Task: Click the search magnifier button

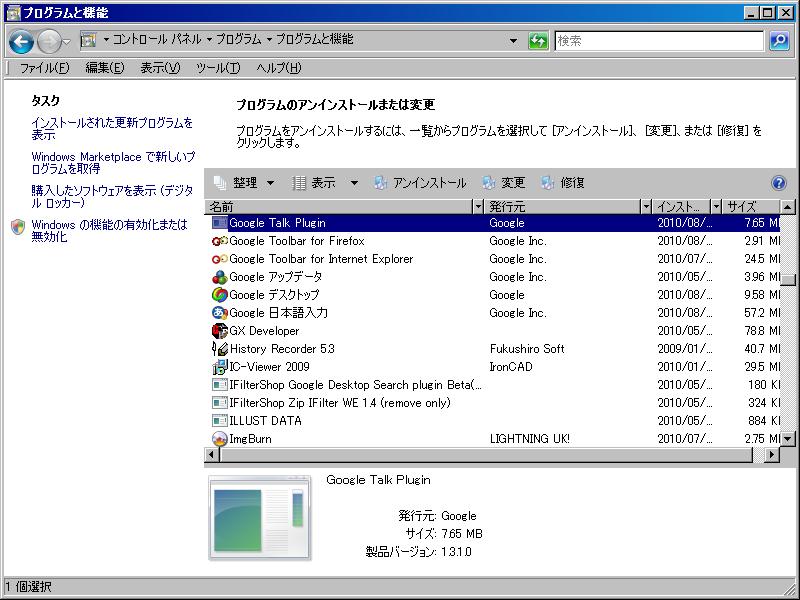Action: coord(779,40)
